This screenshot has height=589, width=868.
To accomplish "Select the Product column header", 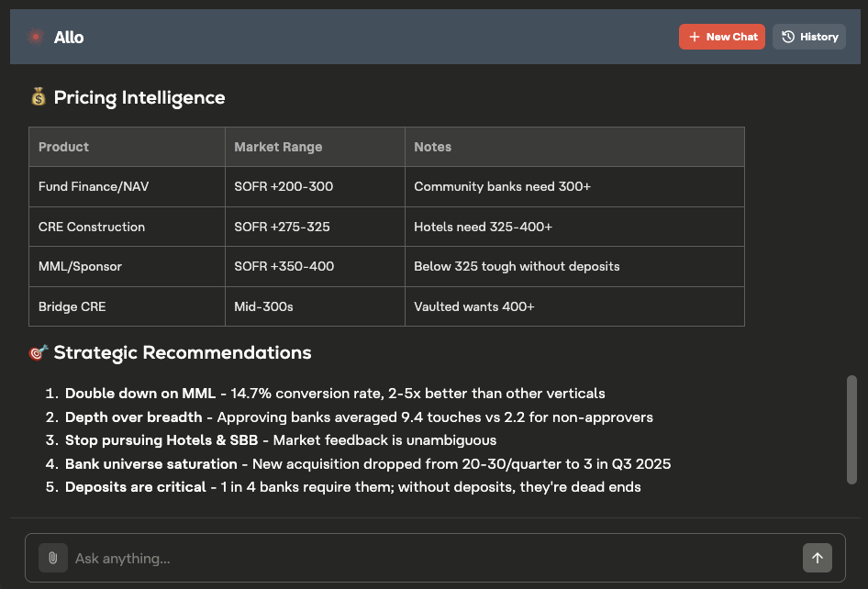I will [x=63, y=147].
